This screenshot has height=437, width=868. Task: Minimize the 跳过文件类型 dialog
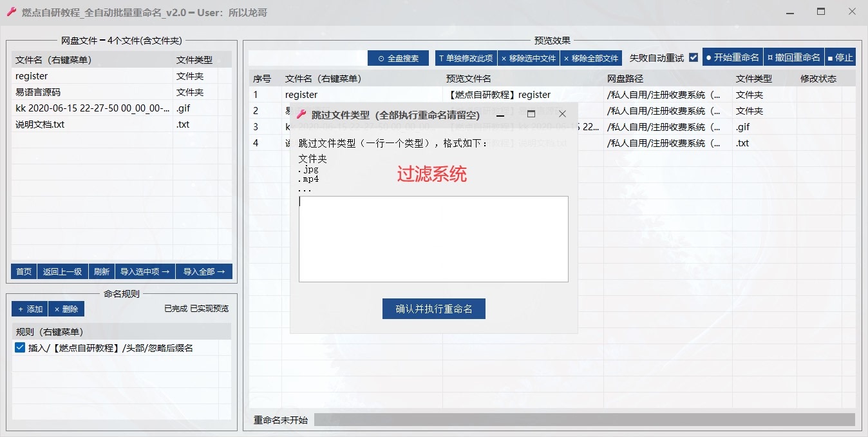point(500,114)
